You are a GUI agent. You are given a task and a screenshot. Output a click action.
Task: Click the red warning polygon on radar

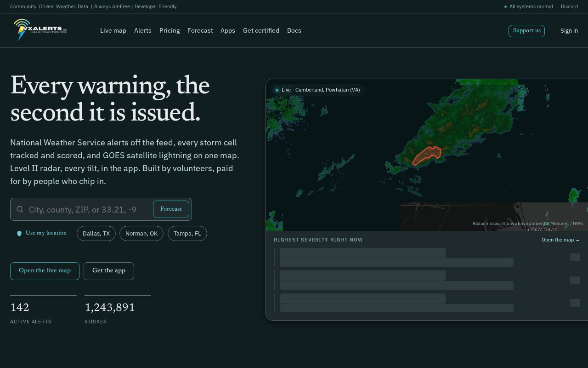pyautogui.click(x=426, y=155)
